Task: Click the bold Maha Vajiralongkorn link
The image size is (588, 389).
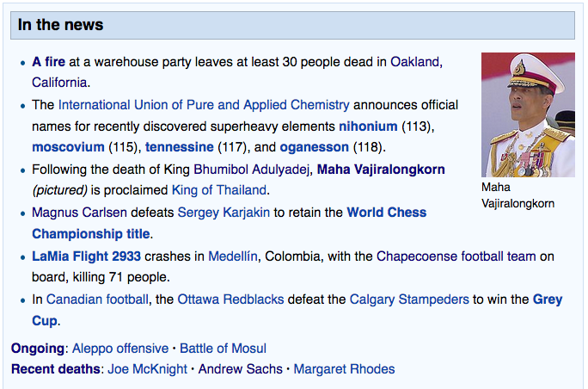Action: click(381, 170)
